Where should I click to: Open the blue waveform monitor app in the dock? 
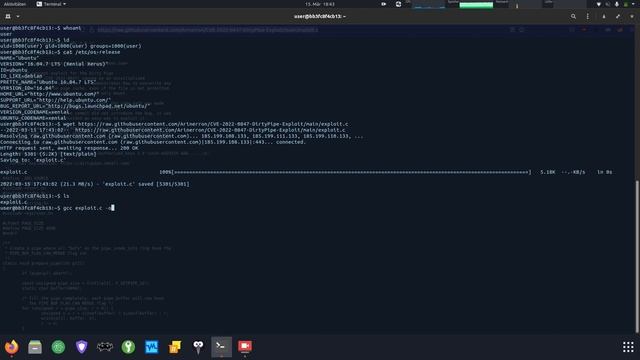151,347
